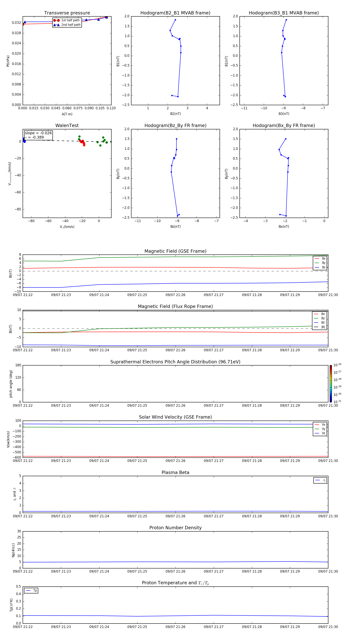Click the 'V_A(km/s)' x-axis label
Screen dimensions: 351x644
(67, 227)
